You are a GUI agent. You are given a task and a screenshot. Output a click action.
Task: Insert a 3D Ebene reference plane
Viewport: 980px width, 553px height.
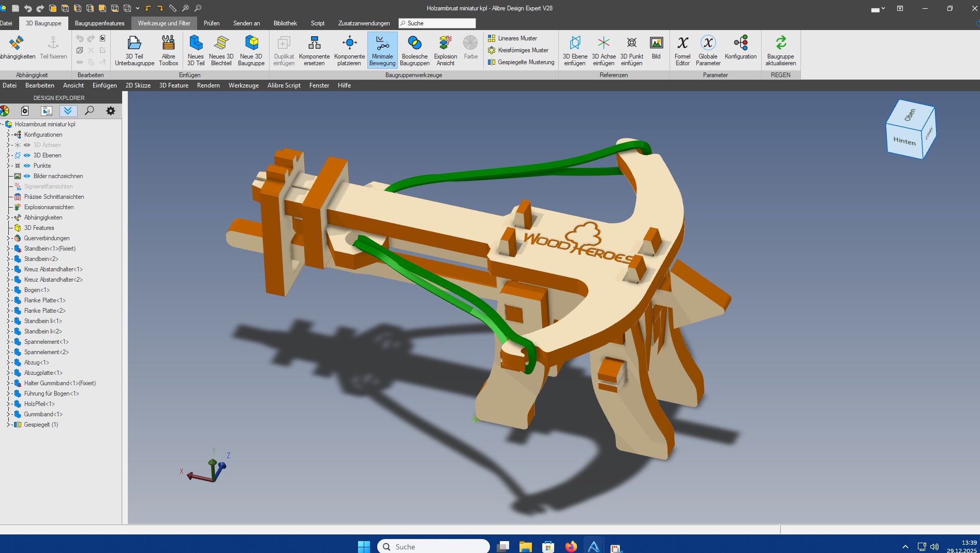point(574,43)
